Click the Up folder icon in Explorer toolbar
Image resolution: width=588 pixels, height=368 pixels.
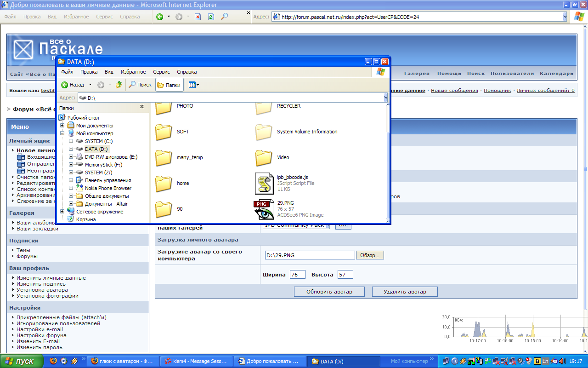click(x=119, y=85)
